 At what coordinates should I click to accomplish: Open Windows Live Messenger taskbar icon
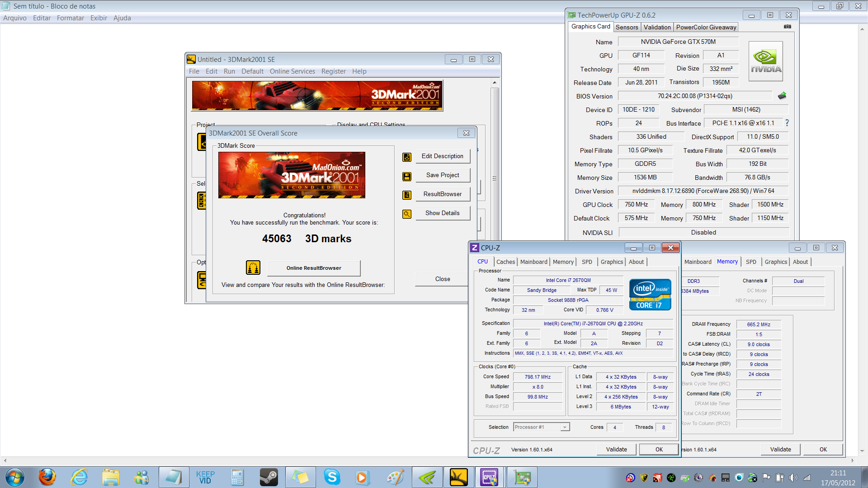[x=142, y=477]
